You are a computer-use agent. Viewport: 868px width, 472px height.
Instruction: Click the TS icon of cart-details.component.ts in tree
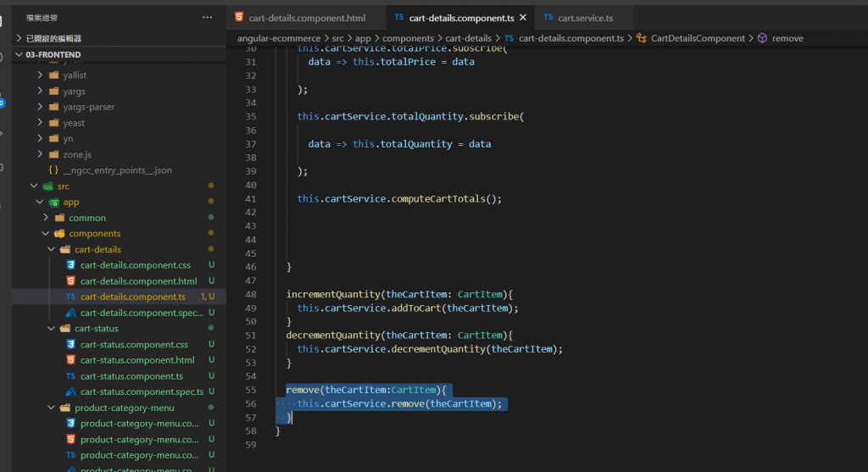(x=70, y=297)
